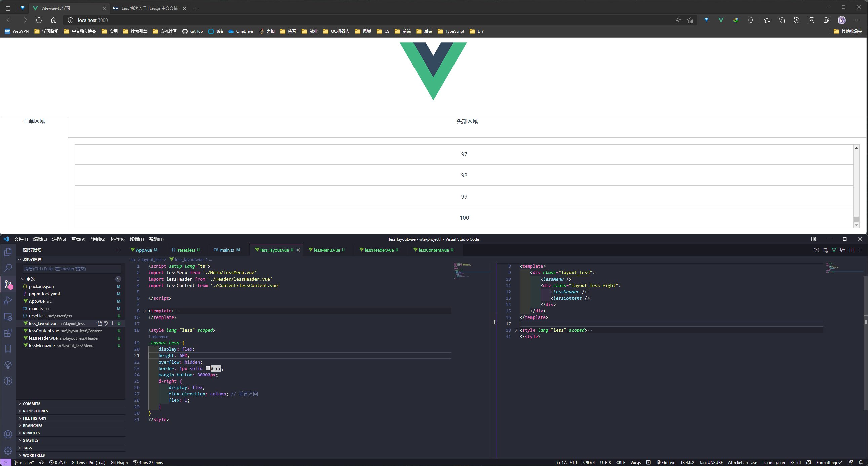Select package.json in changes list
Image resolution: width=868 pixels, height=466 pixels.
coord(71,286)
